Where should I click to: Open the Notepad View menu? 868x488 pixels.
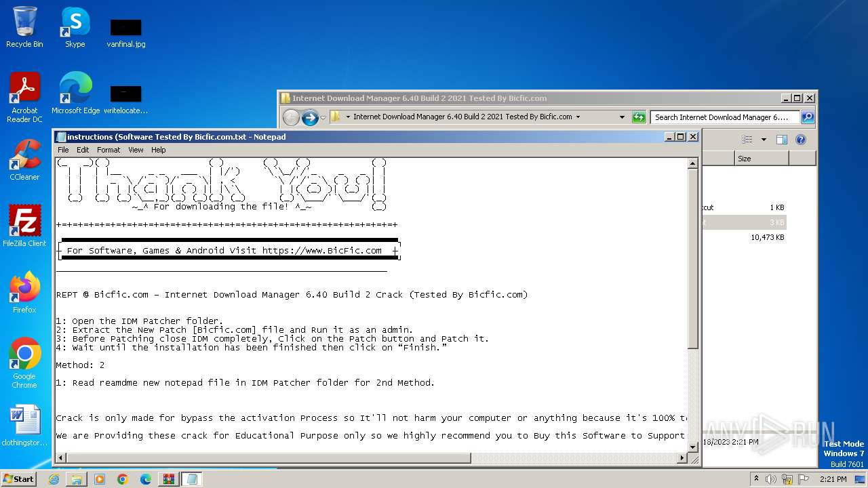[x=136, y=150]
